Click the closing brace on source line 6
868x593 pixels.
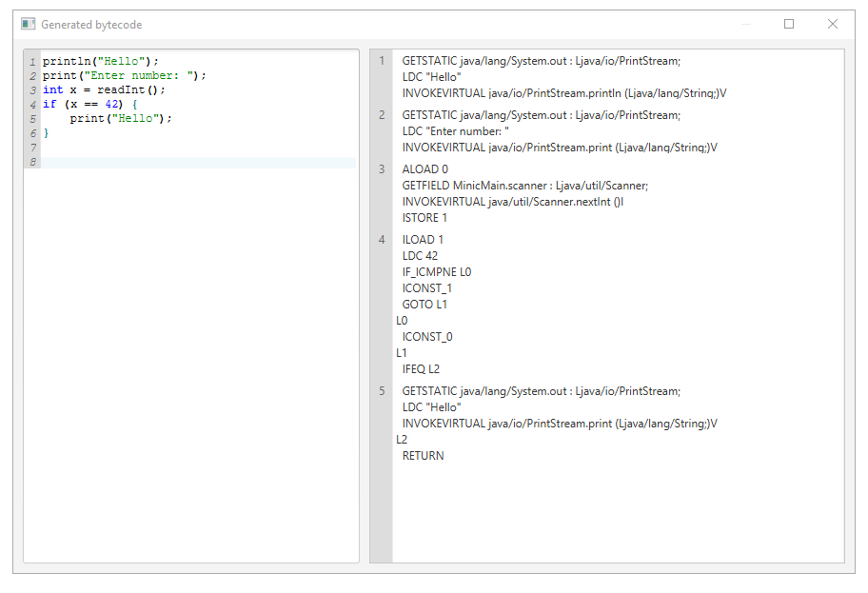pos(46,133)
